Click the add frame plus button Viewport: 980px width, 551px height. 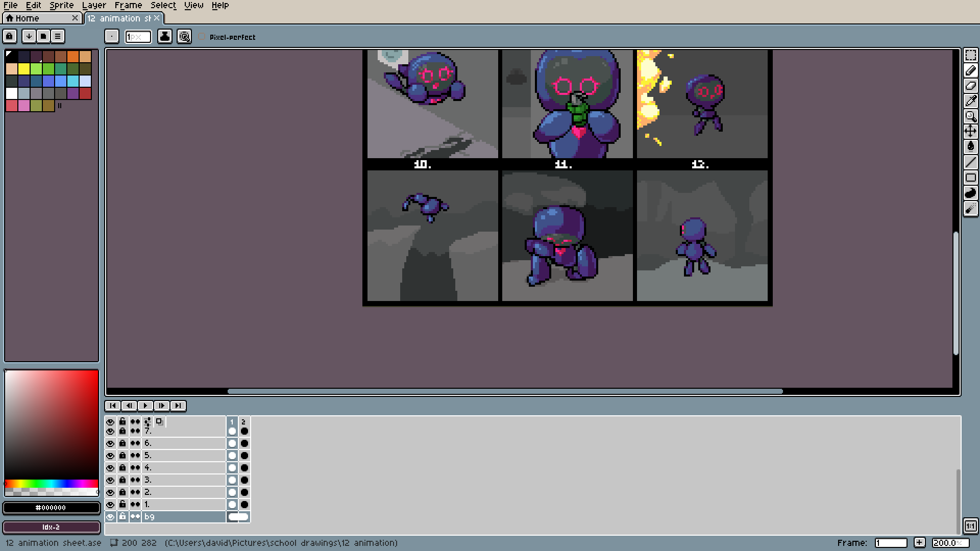919,542
